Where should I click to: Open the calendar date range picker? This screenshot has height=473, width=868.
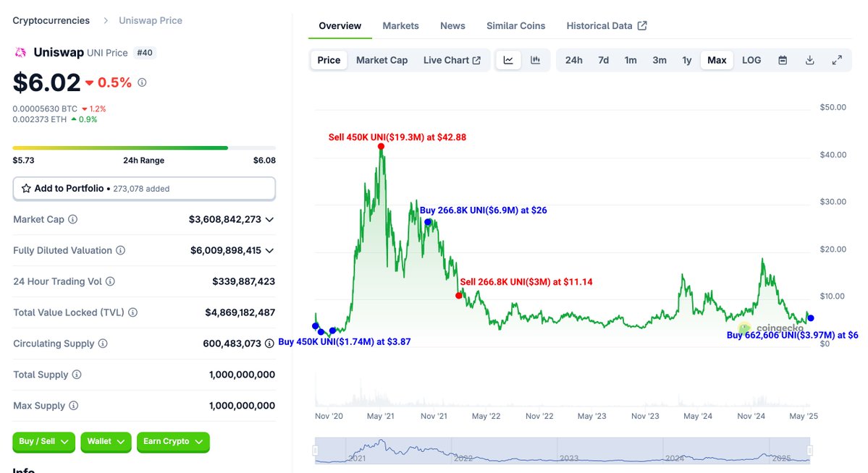[783, 60]
